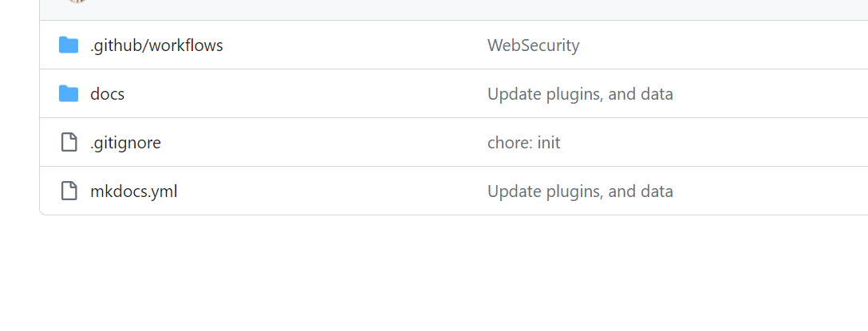868x331 pixels.
Task: Open mkdocs.yml row's 'Update plugins, and data' commit
Action: 580,191
